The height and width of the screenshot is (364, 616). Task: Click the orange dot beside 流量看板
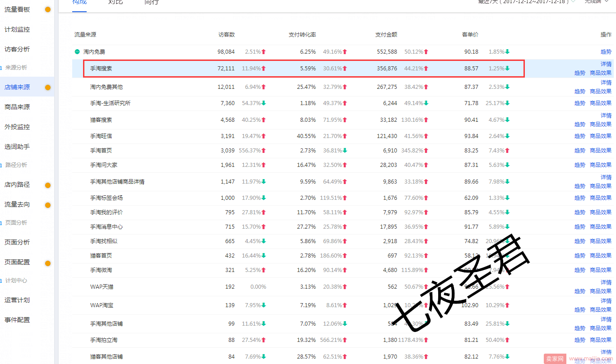point(48,9)
